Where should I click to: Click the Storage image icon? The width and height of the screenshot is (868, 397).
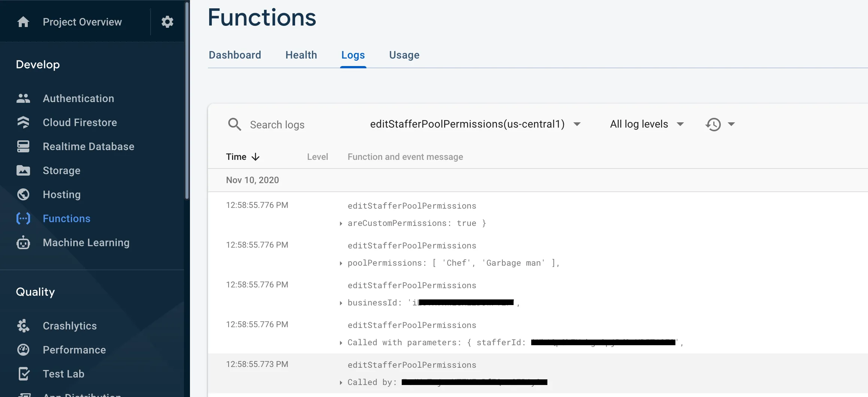[23, 171]
